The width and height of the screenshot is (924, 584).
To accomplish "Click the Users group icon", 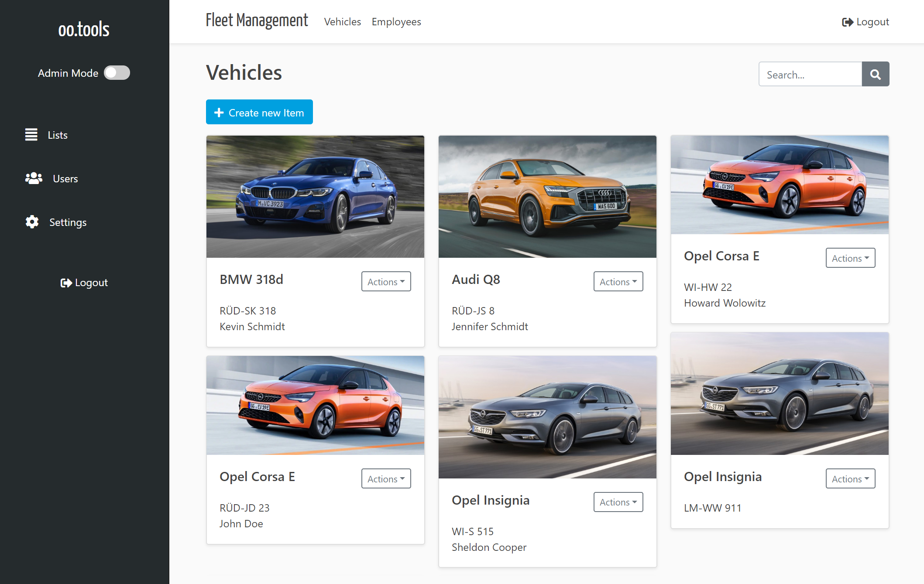I will (34, 178).
